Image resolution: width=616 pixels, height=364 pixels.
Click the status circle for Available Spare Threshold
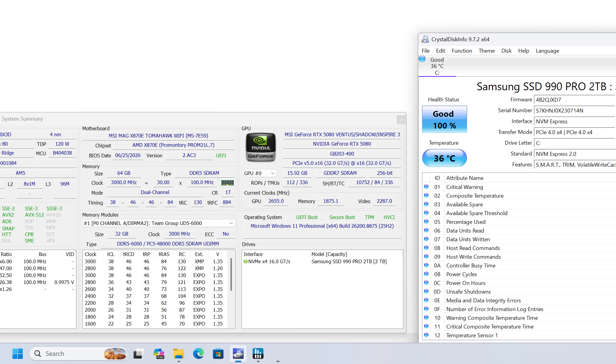coord(426,213)
